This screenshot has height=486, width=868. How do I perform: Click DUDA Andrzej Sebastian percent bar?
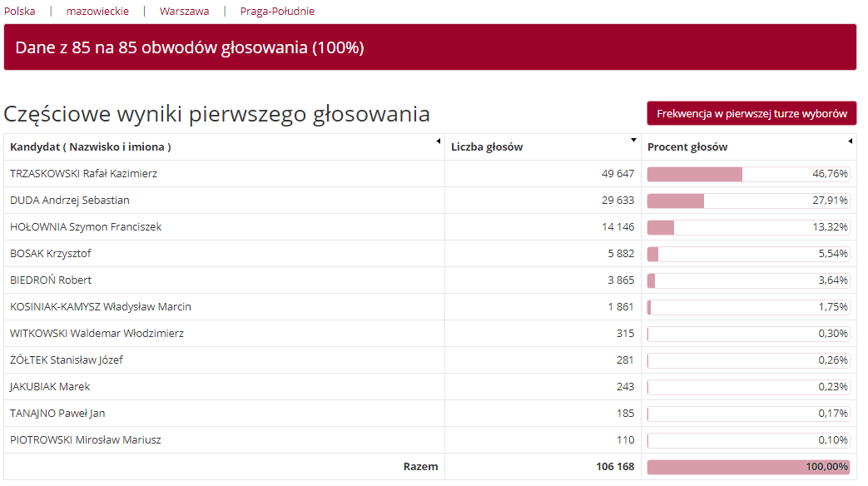coord(748,201)
